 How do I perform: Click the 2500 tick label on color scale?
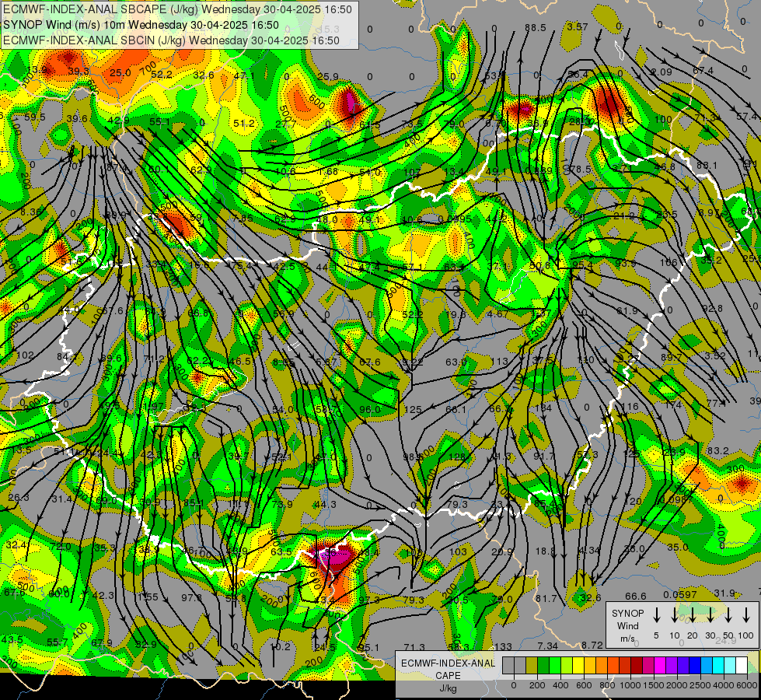coord(700,685)
